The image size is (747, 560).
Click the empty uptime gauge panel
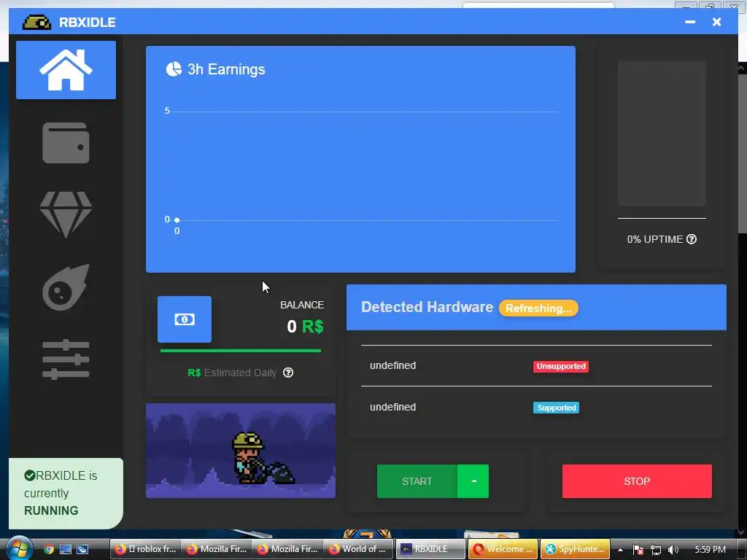[x=662, y=133]
